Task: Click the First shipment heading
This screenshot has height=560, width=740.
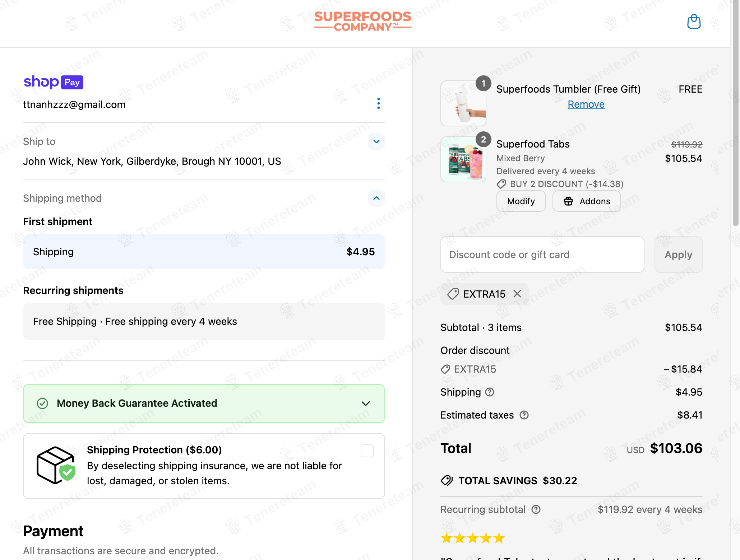Action: [x=58, y=221]
